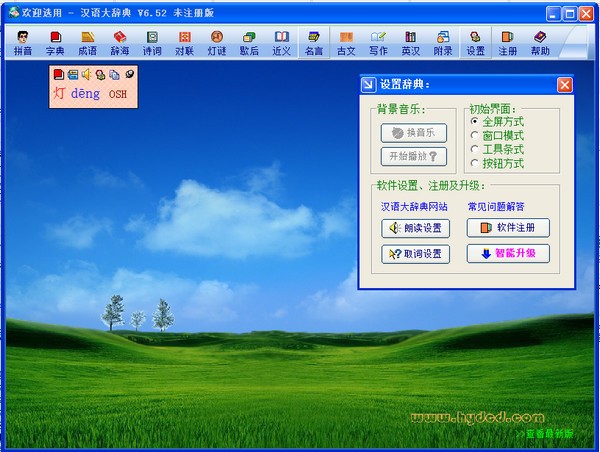Click the red book icon in the word popup
This screenshot has width=600, height=452.
(59, 74)
